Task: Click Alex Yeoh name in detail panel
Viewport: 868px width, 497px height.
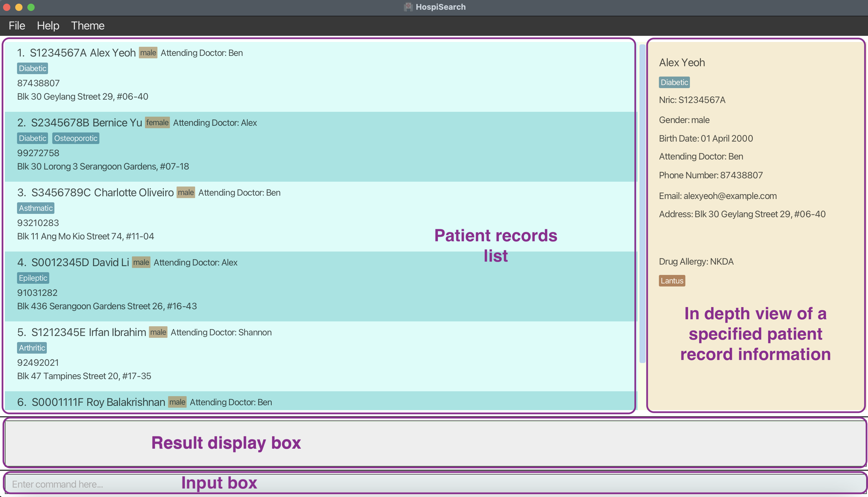Action: [x=682, y=63]
